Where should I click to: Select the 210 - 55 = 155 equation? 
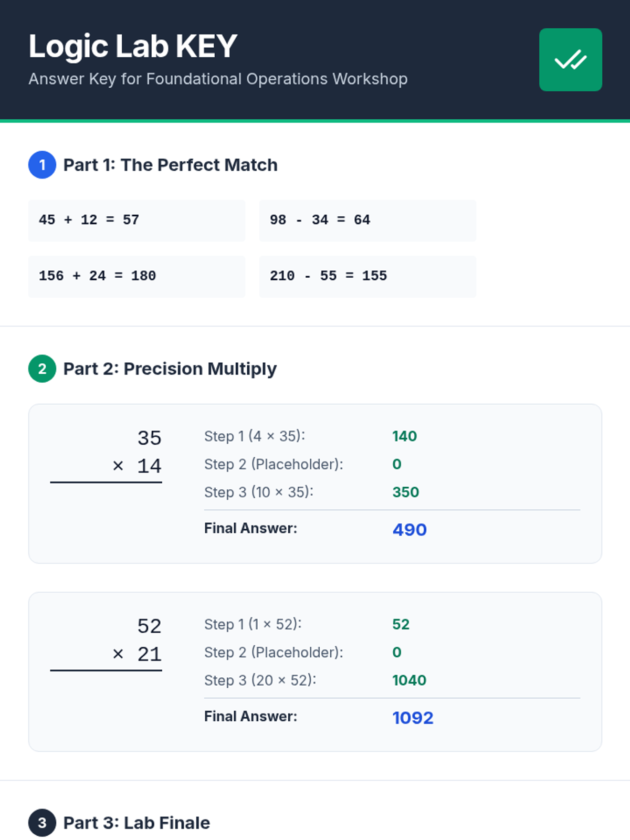pyautogui.click(x=328, y=276)
